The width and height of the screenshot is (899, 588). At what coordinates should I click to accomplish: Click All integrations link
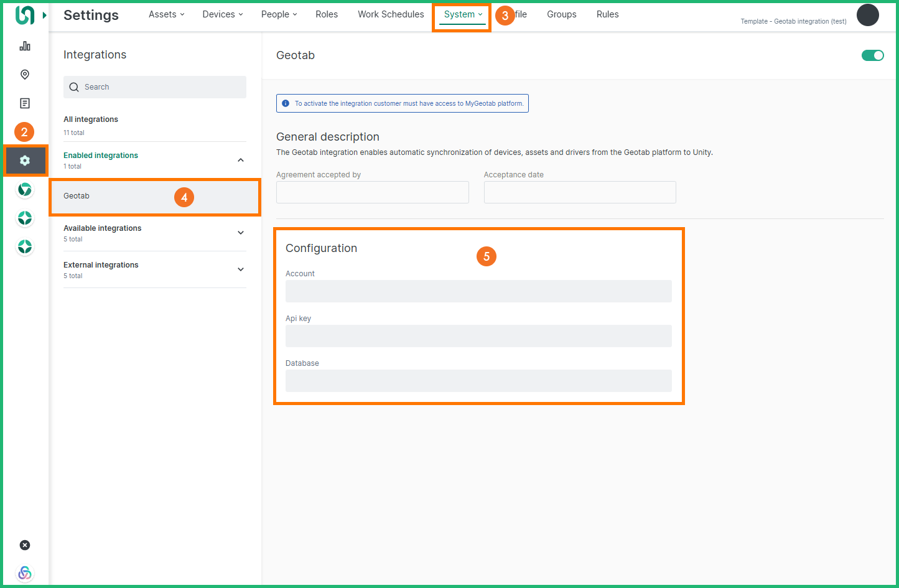pos(91,119)
